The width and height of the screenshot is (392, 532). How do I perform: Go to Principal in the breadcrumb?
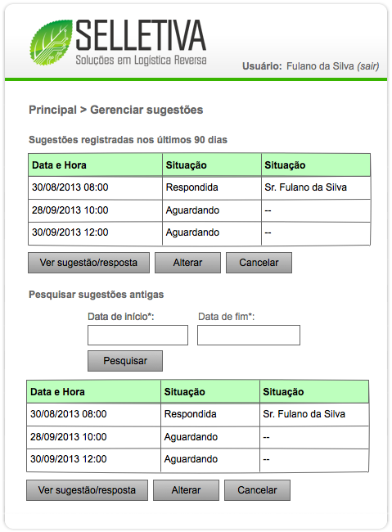click(x=52, y=110)
